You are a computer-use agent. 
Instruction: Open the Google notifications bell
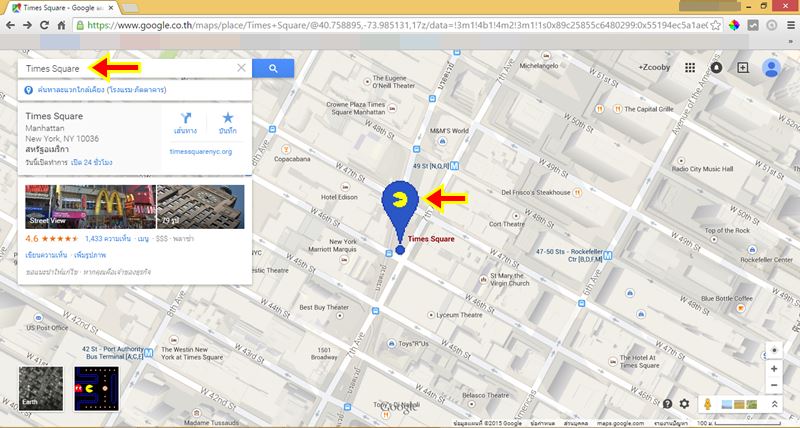716,67
